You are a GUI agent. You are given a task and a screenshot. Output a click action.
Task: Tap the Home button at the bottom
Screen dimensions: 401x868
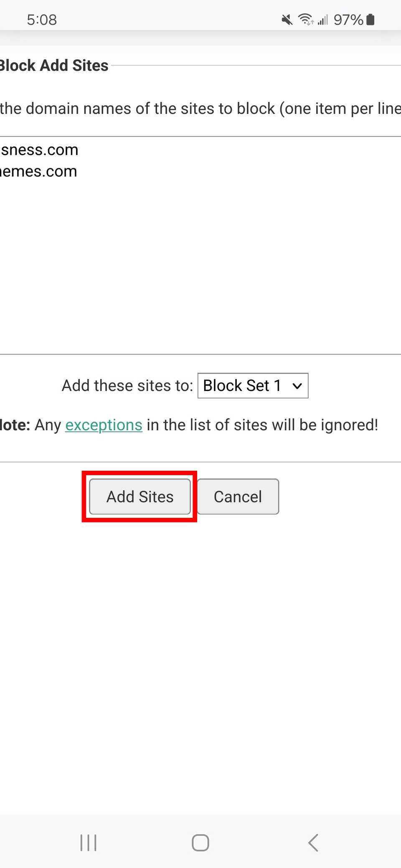pyautogui.click(x=200, y=843)
